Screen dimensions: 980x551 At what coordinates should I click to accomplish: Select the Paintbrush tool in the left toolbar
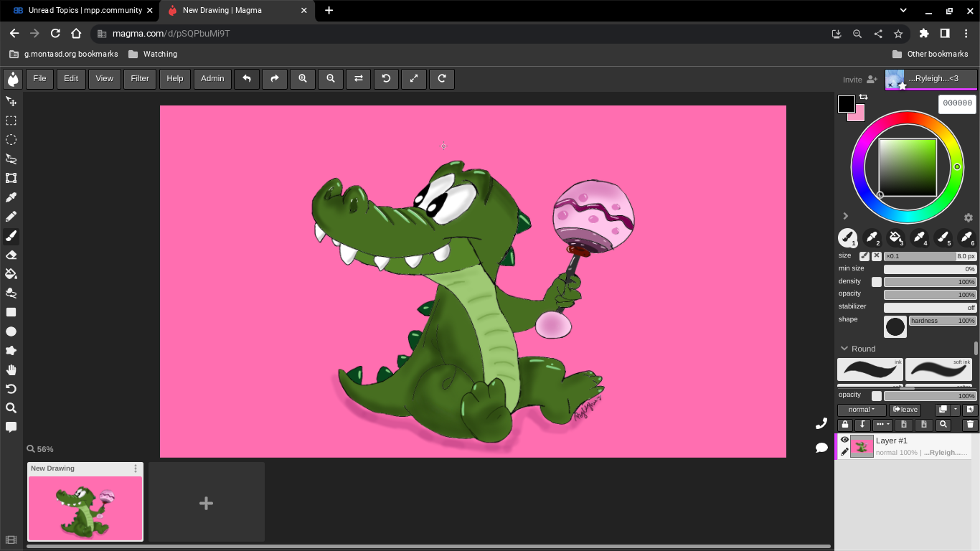click(11, 235)
